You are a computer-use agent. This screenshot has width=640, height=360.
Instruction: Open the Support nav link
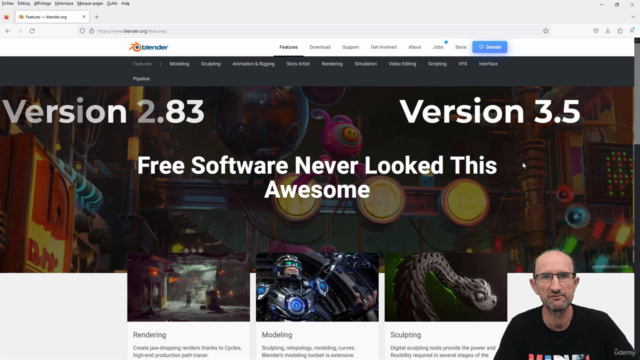(351, 47)
